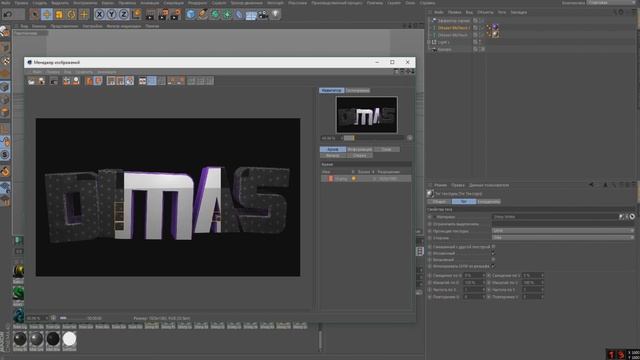The width and height of the screenshot is (640, 360).
Task: Toggle the Z axis lock
Action: pos(124,15)
